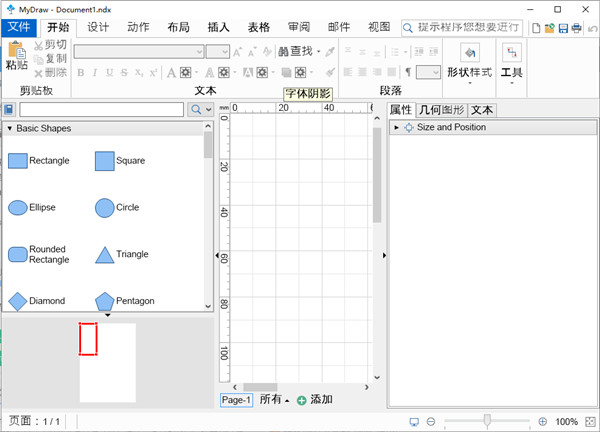
Task: Click the shrink font size icon
Action: (x=252, y=52)
